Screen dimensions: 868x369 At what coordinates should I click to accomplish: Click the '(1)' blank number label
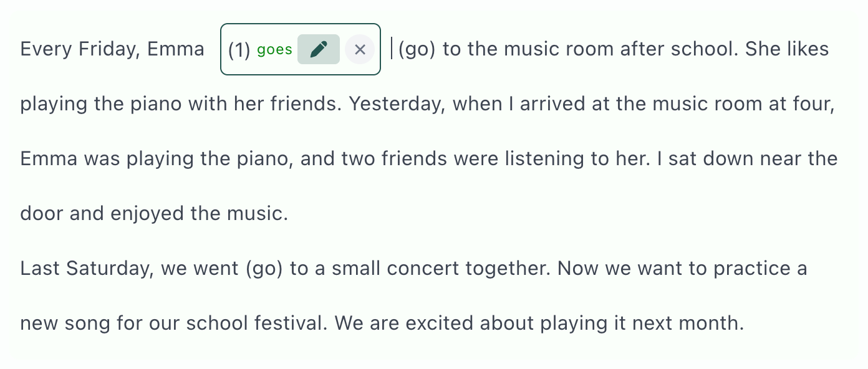pyautogui.click(x=239, y=50)
